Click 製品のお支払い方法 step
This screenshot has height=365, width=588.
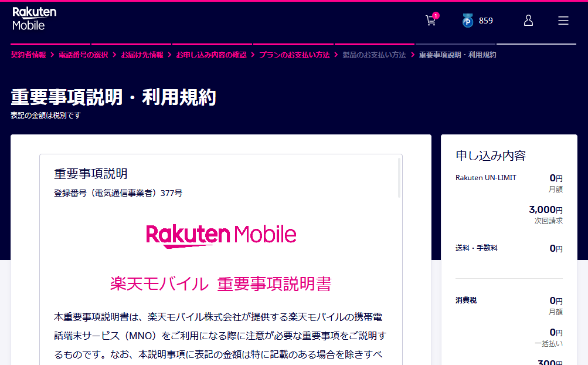374,55
